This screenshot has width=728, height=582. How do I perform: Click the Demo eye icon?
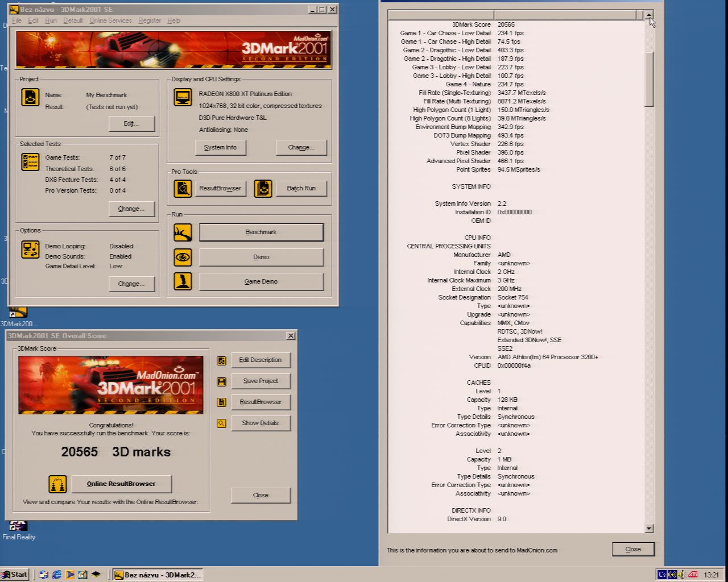coord(183,257)
